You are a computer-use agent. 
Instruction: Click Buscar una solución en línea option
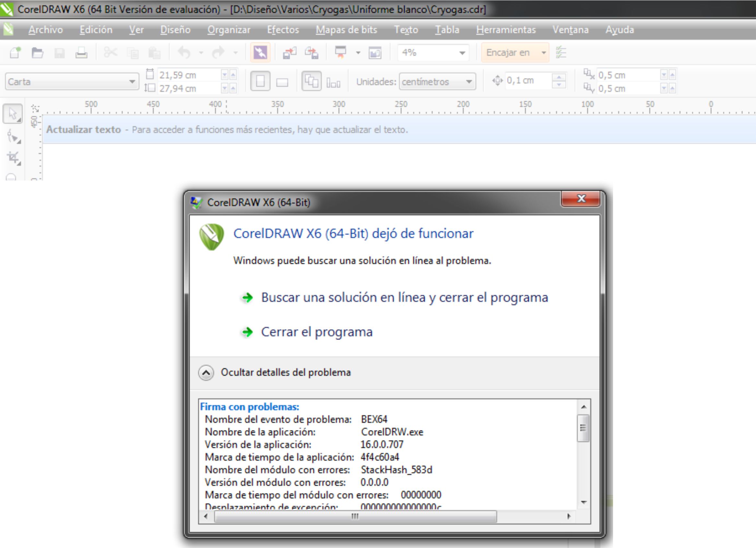404,297
